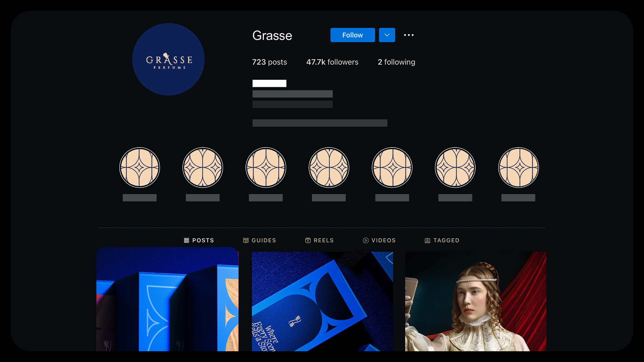View the 723 posts count

tap(269, 62)
